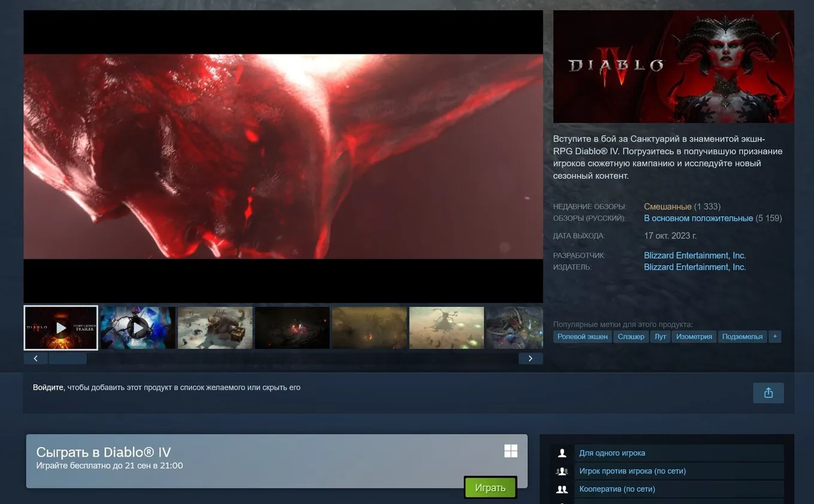Play the Story Launch Trailer thumbnail

click(x=60, y=328)
